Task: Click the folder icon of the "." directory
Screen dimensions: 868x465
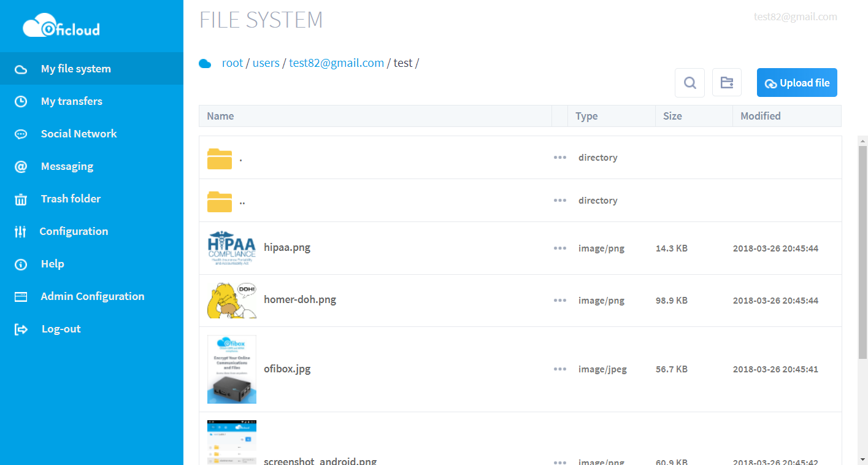Action: (220, 158)
